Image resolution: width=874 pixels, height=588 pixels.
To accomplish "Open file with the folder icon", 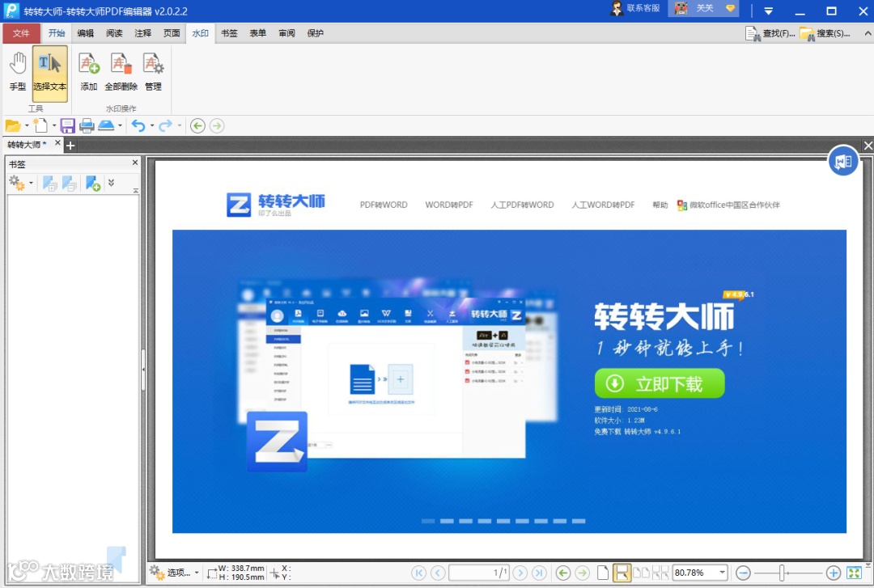I will (12, 126).
